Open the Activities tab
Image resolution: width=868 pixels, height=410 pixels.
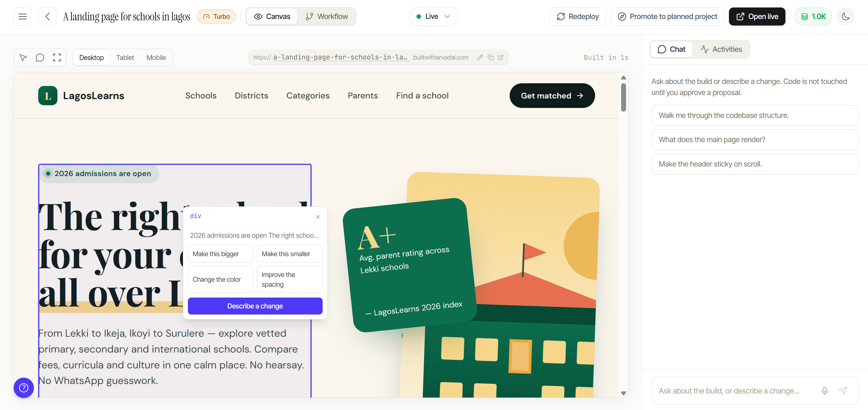click(721, 49)
